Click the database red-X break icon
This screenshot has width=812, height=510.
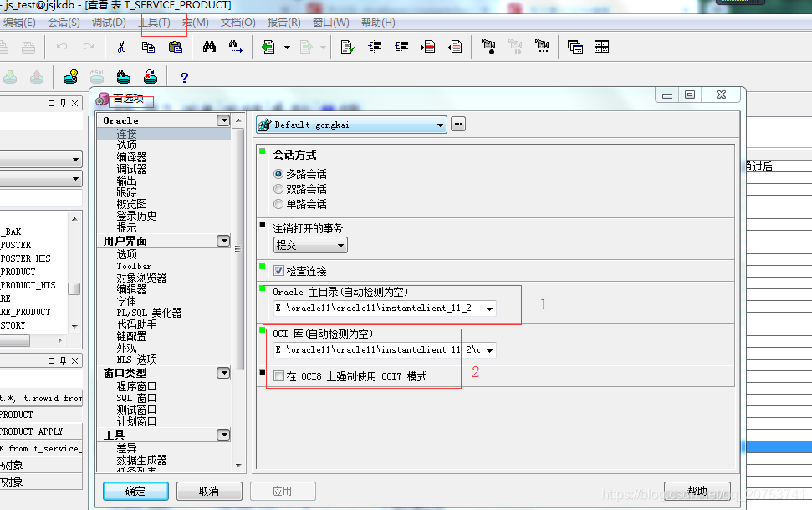(x=151, y=77)
